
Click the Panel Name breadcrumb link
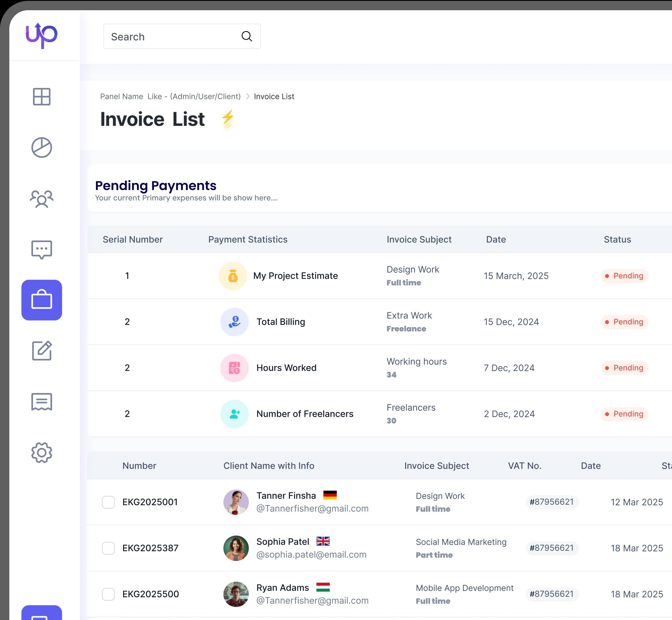tap(170, 96)
